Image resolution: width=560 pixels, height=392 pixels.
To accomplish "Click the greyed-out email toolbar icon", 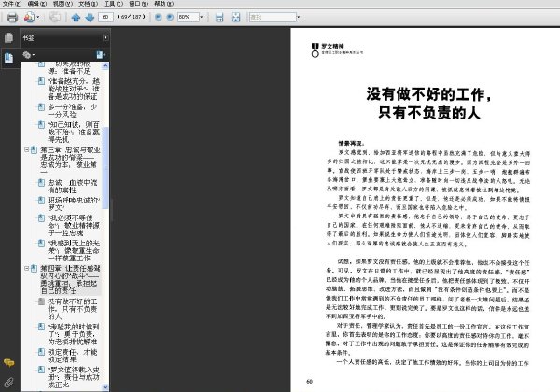I will (55, 17).
